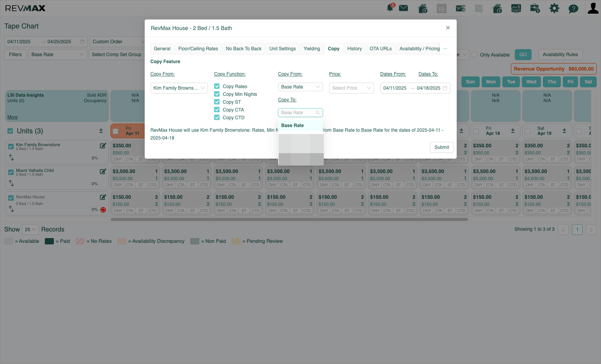Viewport: 601px width, 364px height.
Task: Switch to the General tab
Action: pos(162,49)
